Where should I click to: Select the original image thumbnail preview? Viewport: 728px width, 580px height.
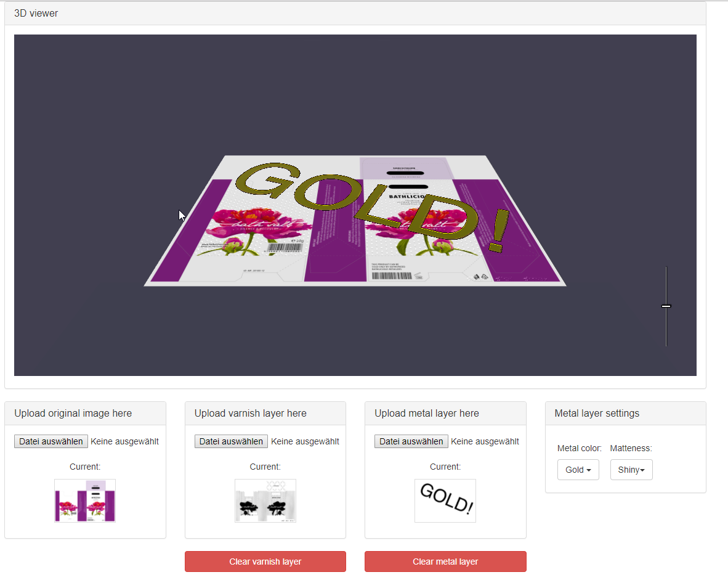click(85, 501)
